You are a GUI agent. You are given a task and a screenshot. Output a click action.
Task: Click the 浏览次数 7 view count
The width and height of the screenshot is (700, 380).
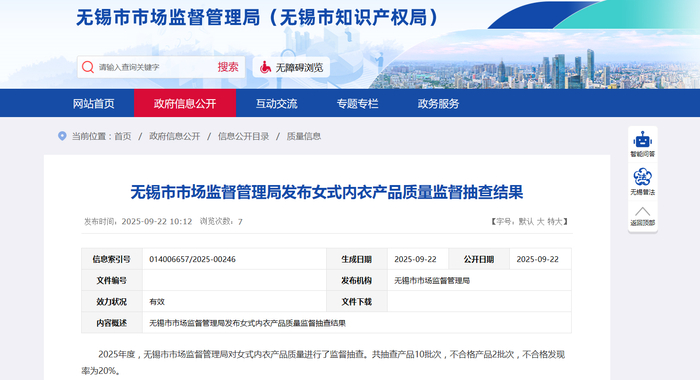[x=221, y=221]
